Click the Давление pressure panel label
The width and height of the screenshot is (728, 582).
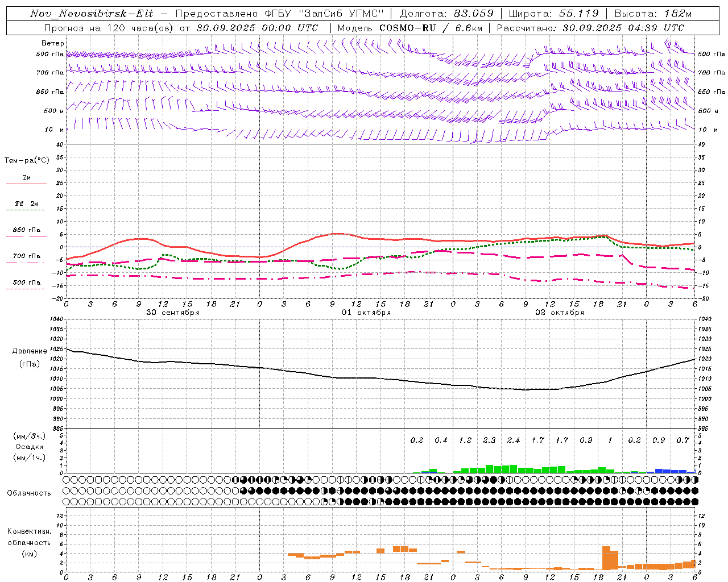(x=30, y=351)
